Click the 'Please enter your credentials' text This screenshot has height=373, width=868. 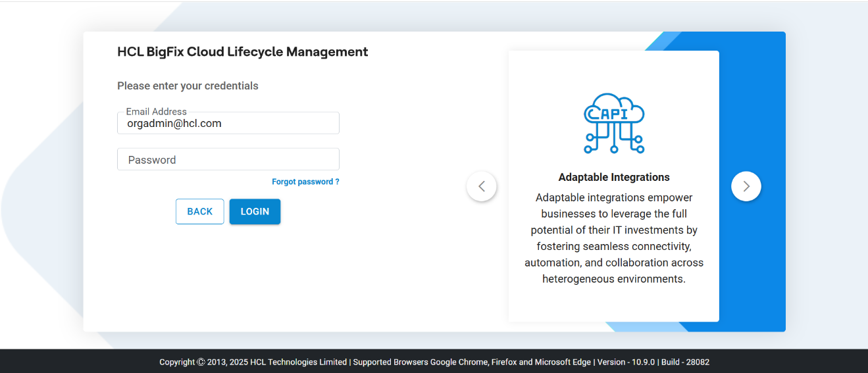188,86
